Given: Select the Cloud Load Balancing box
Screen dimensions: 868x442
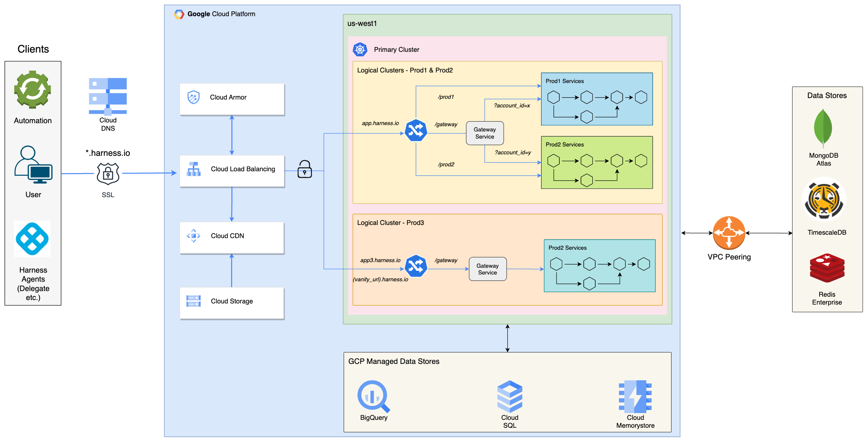Looking at the screenshot, I should pyautogui.click(x=232, y=171).
